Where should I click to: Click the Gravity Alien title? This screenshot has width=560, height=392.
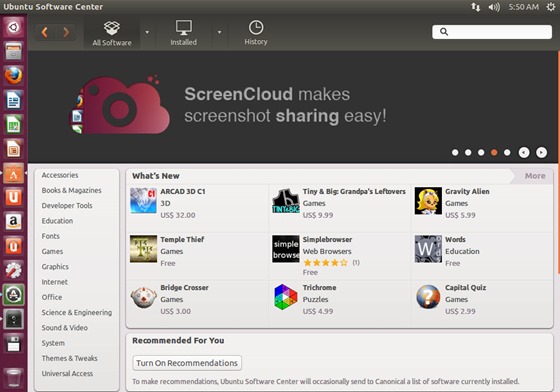[x=467, y=191]
